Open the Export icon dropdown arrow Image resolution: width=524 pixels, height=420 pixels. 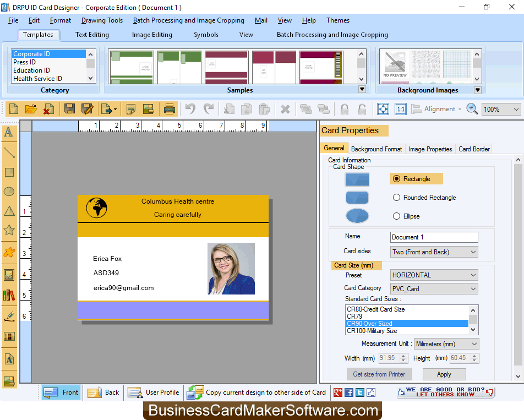pos(115,109)
